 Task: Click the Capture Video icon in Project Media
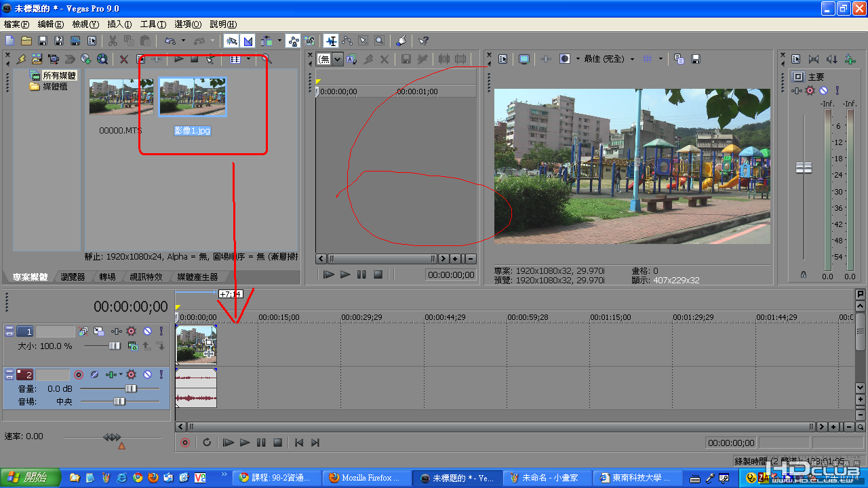[x=53, y=59]
